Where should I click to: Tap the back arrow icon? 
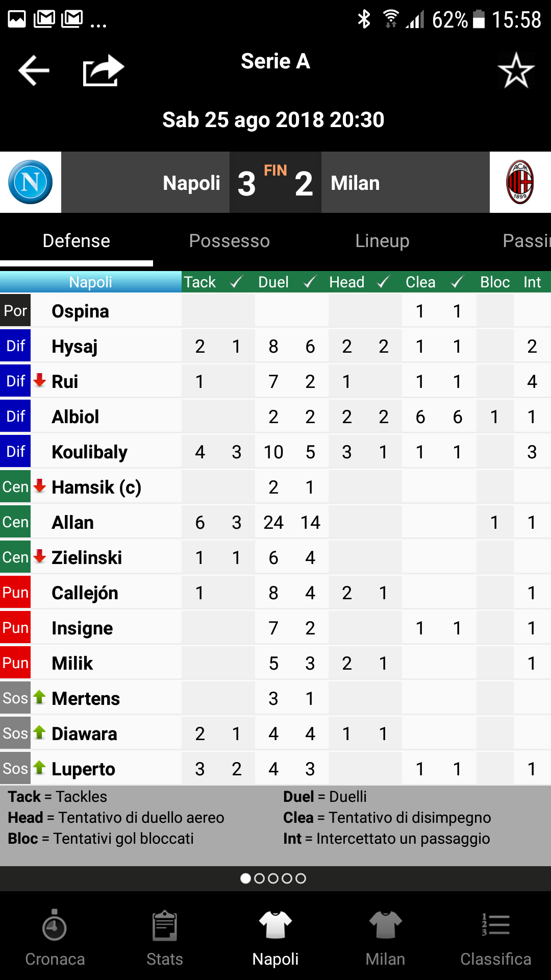point(34,70)
